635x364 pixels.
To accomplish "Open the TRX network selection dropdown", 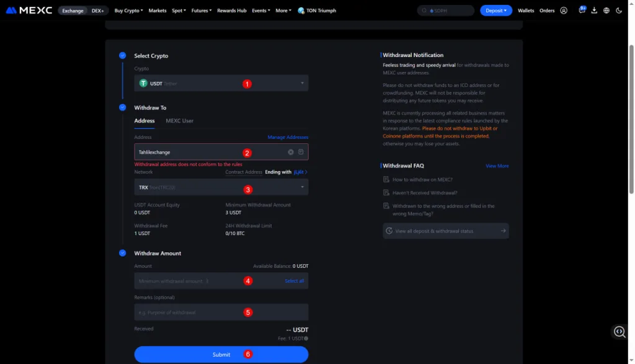I will click(x=221, y=187).
